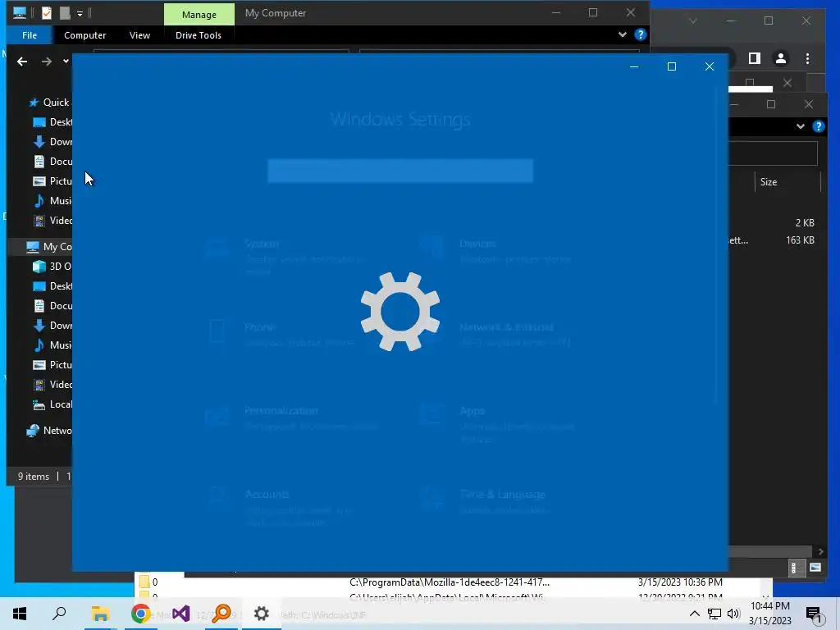Expand the My Computer ribbon chevron
840x630 pixels.
click(622, 34)
